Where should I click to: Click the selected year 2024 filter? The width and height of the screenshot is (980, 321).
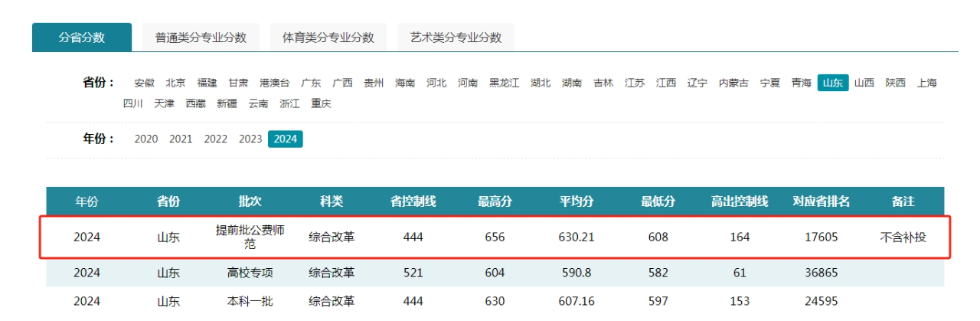pyautogui.click(x=286, y=139)
